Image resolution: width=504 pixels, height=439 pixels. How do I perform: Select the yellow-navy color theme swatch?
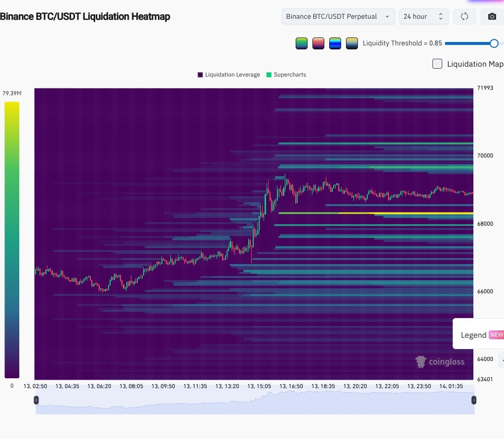tap(352, 43)
